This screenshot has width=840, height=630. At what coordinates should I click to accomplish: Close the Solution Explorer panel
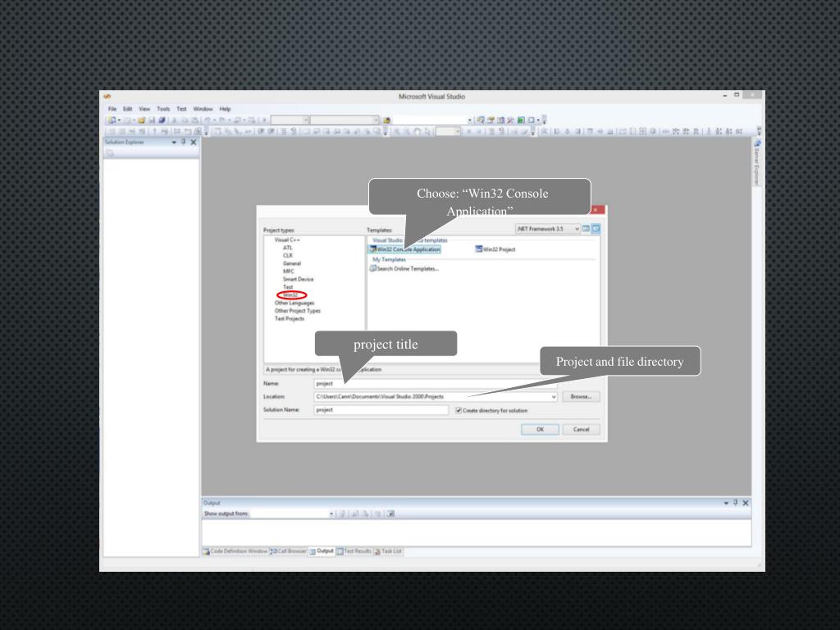[194, 142]
